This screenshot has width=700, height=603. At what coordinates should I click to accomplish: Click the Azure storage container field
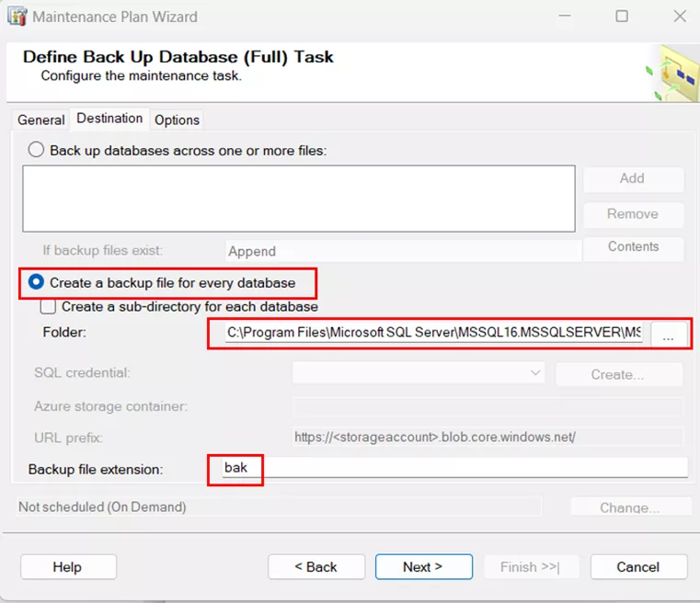[x=488, y=407]
